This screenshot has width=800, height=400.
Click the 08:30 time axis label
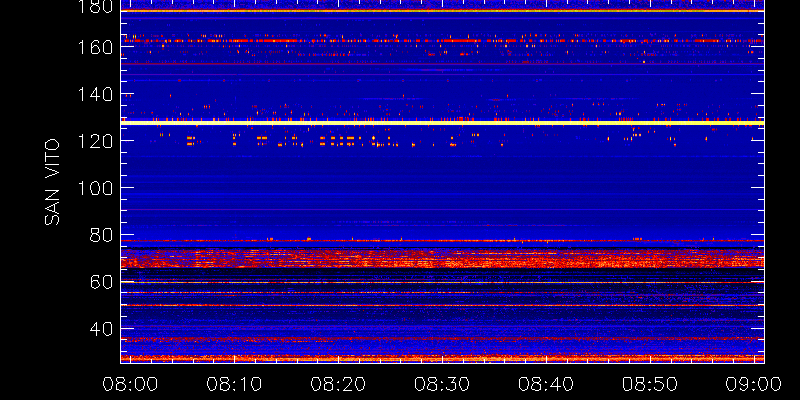[x=442, y=384]
